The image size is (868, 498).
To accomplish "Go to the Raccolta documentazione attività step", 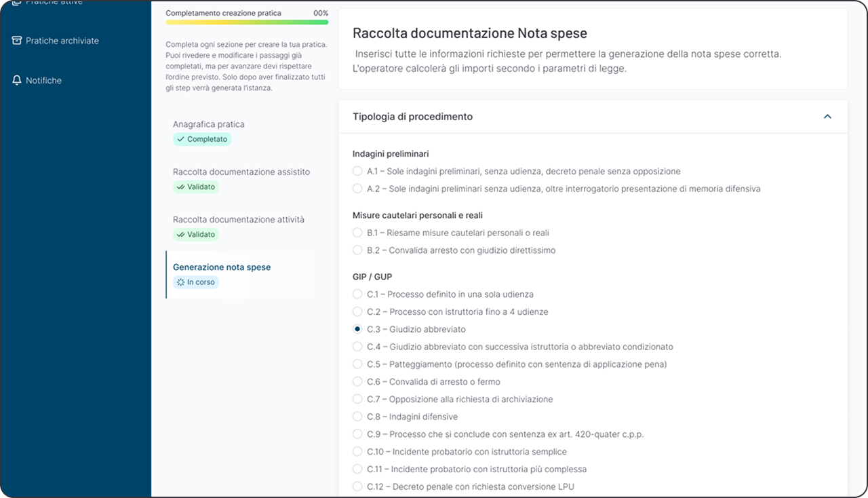I will [x=239, y=219].
